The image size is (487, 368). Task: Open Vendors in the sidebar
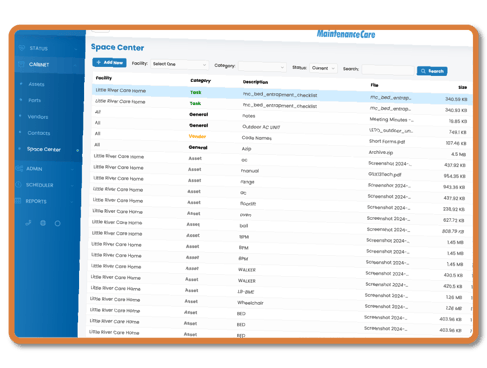[38, 117]
